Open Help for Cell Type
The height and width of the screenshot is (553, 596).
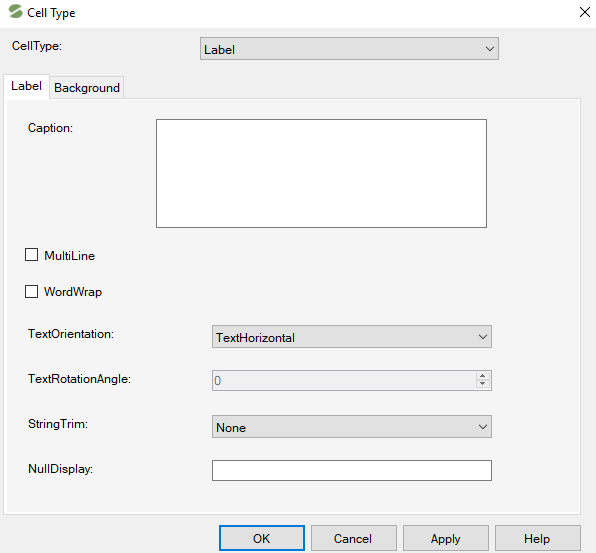pyautogui.click(x=537, y=538)
